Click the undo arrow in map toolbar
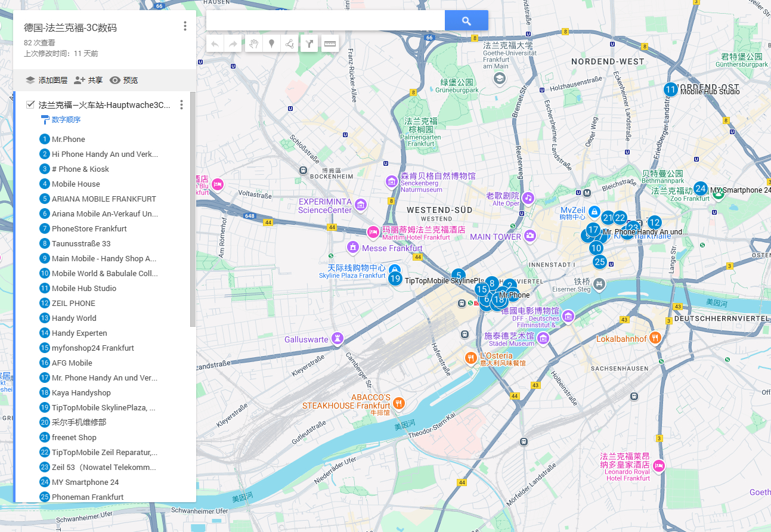The height and width of the screenshot is (532, 771). [x=215, y=44]
